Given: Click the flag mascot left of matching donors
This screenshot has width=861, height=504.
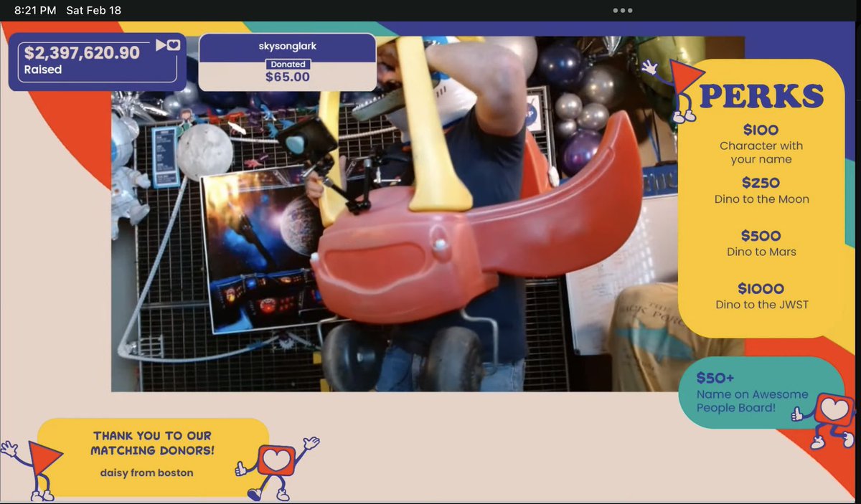Looking at the screenshot, I should (34, 469).
